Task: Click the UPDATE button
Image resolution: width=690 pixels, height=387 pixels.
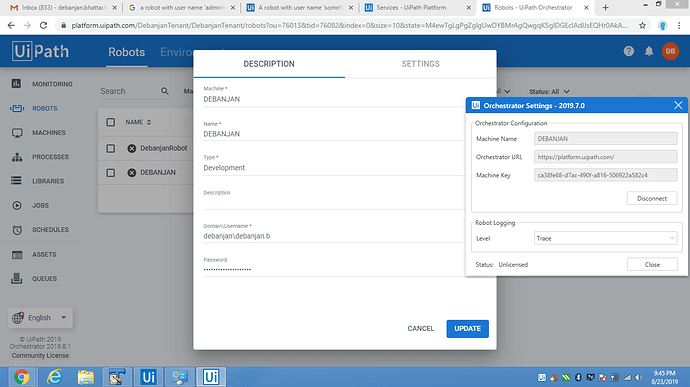Action: (x=467, y=328)
